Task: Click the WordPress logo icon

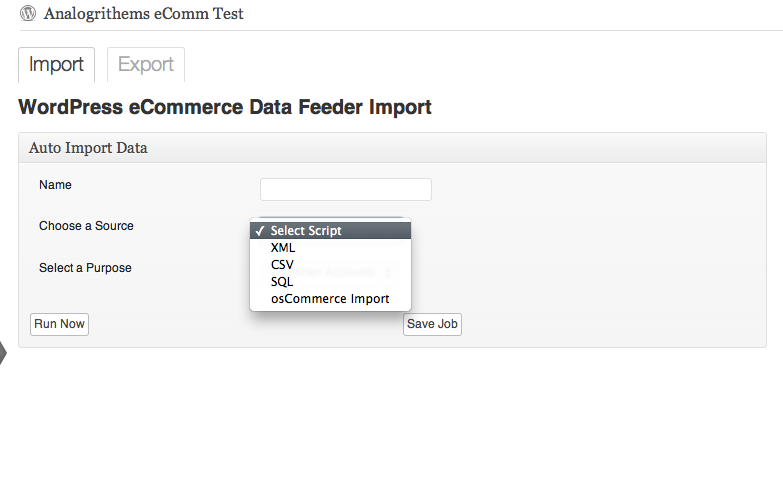Action: tap(28, 14)
